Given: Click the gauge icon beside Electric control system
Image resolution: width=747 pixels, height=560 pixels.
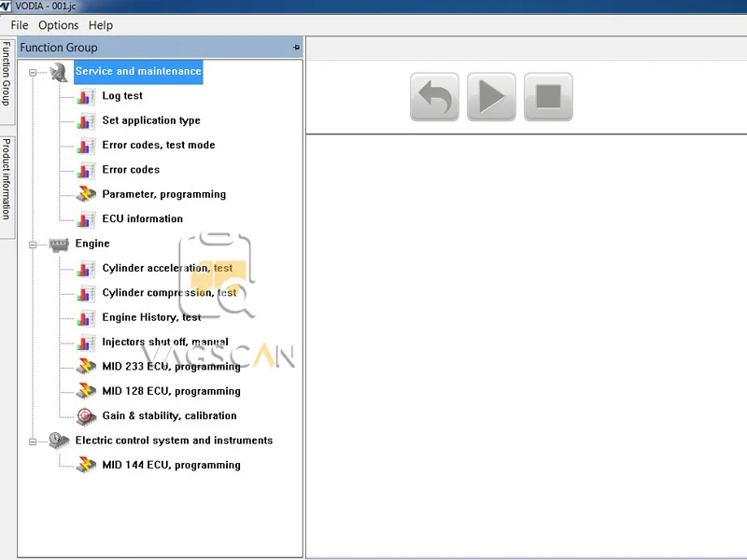Looking at the screenshot, I should (x=59, y=441).
